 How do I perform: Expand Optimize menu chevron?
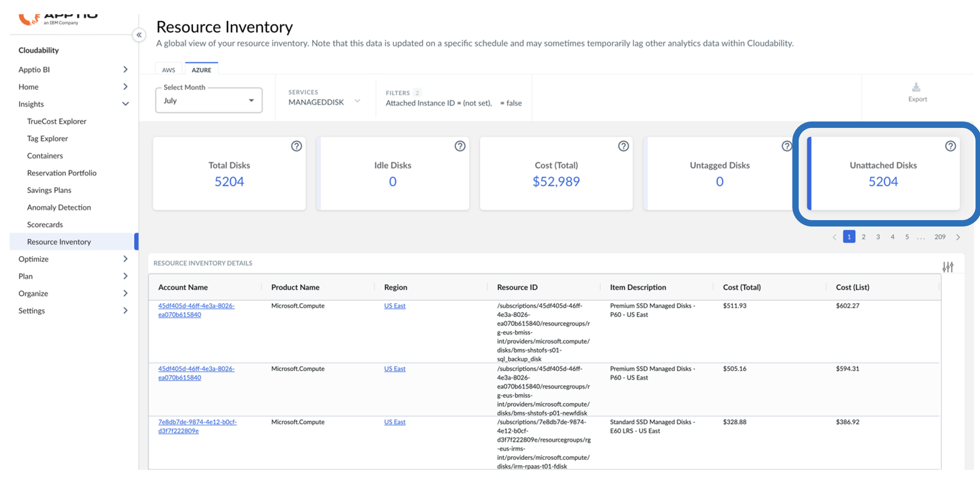[x=125, y=259]
